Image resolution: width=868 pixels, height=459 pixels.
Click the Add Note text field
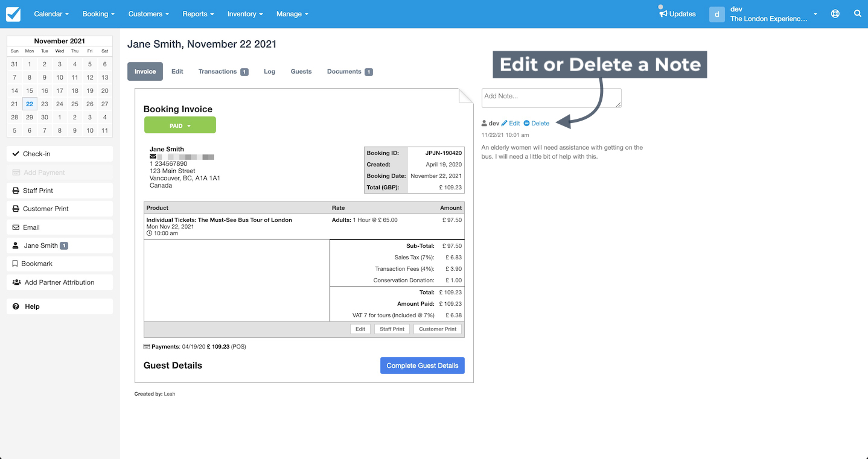coord(551,98)
